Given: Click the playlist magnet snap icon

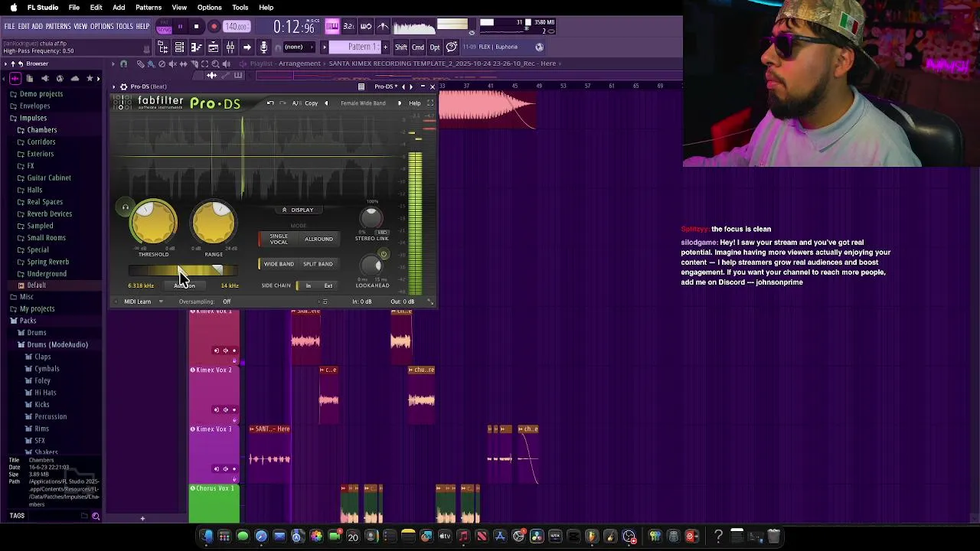Looking at the screenshot, I should [x=123, y=64].
